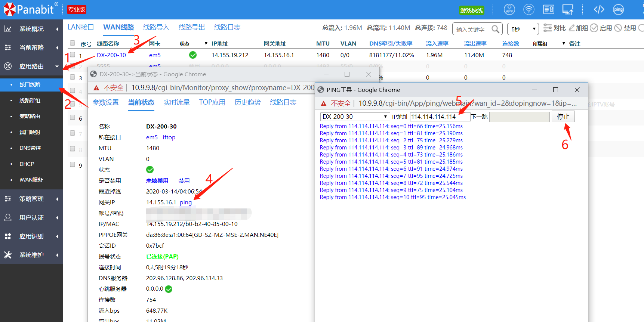Viewport: 644px width, 322px height.
Task: Expand the 策略管理 sidebar menu
Action: tap(31, 199)
